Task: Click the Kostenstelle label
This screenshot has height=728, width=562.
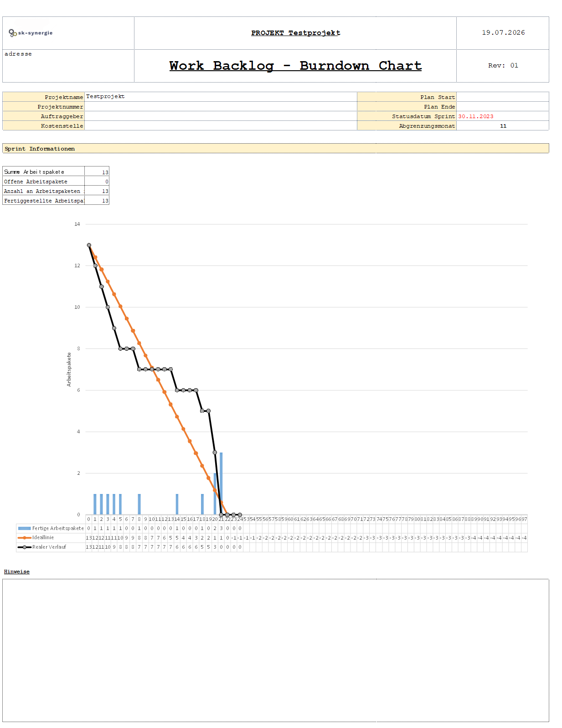Action: [x=62, y=126]
